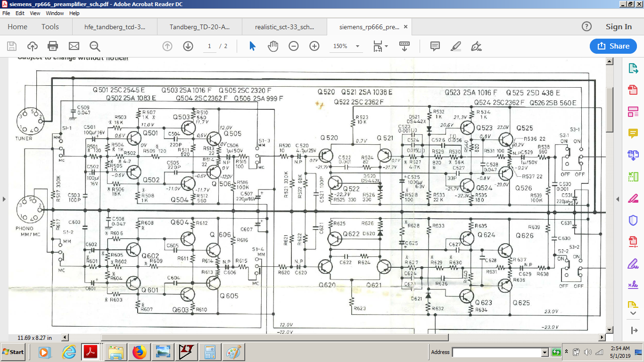Open the Sign document pen tool

click(x=476, y=46)
